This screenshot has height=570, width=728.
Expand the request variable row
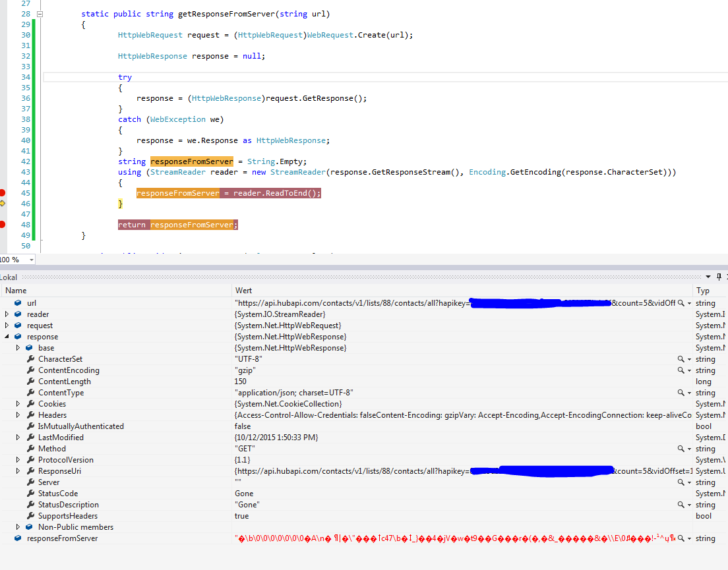7,325
